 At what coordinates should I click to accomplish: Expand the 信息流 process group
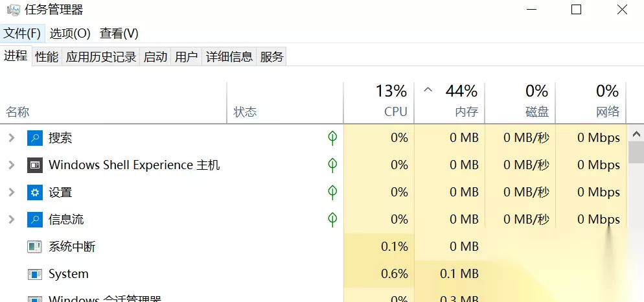coord(11,220)
